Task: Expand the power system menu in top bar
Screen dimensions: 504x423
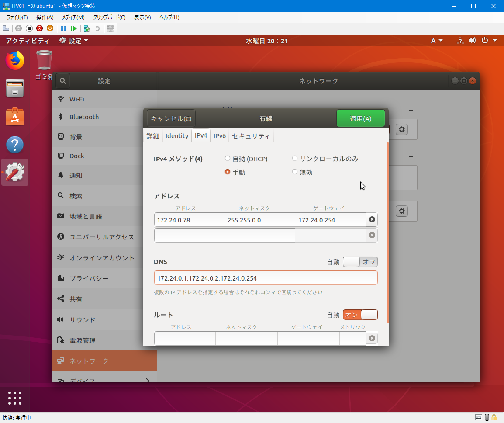Action: coord(488,41)
